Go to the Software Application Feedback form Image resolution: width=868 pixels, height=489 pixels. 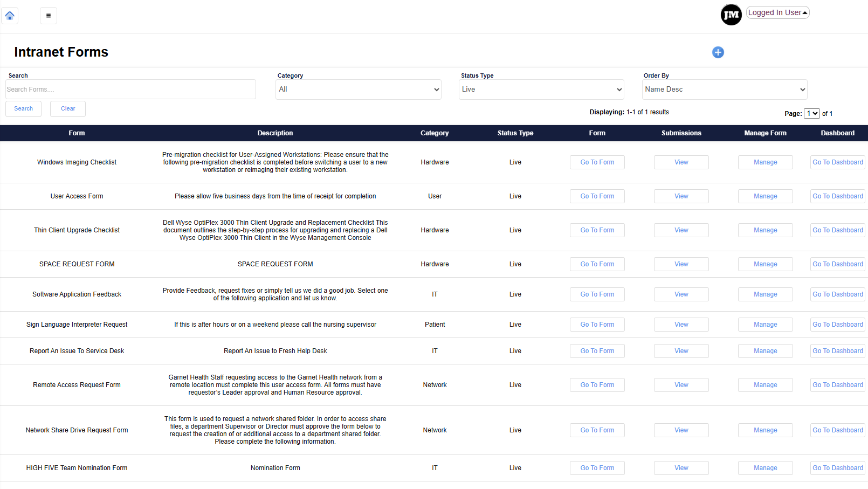point(597,294)
